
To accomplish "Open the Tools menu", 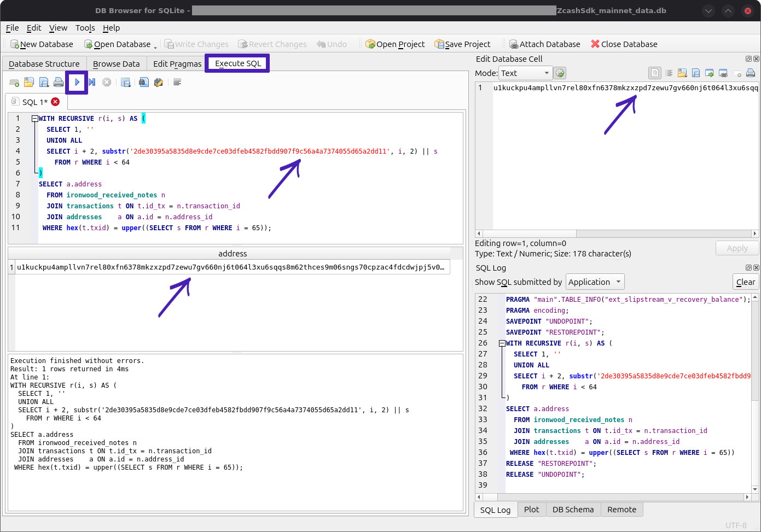I will point(85,28).
